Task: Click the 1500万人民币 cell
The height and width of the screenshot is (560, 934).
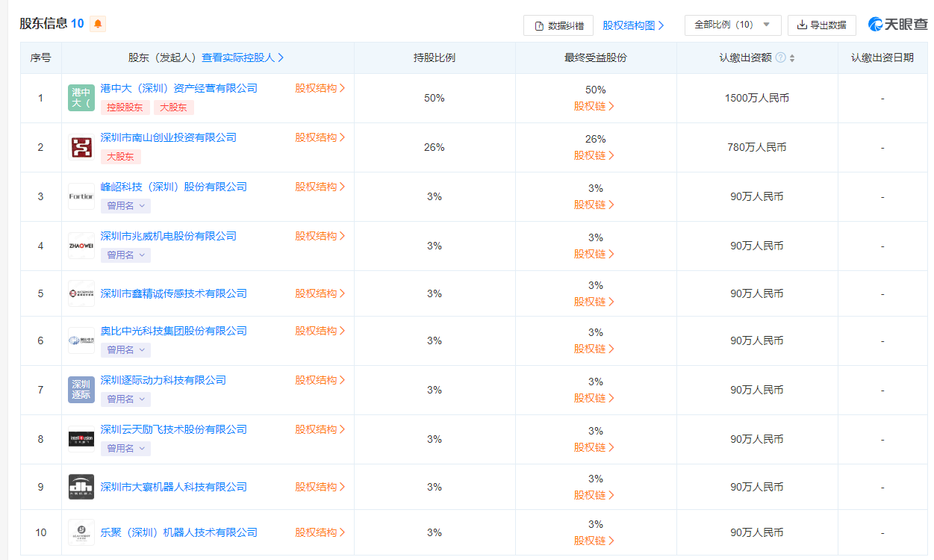Action: [x=757, y=98]
